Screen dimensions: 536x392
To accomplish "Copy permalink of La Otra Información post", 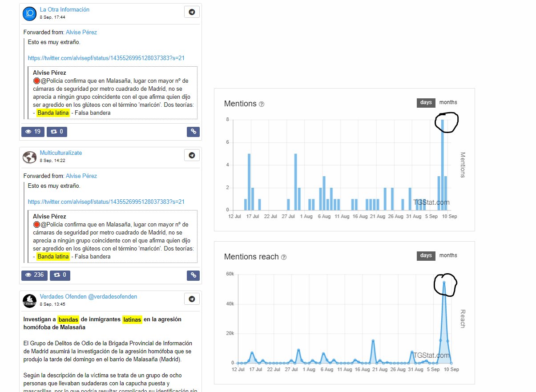I will 193,131.
